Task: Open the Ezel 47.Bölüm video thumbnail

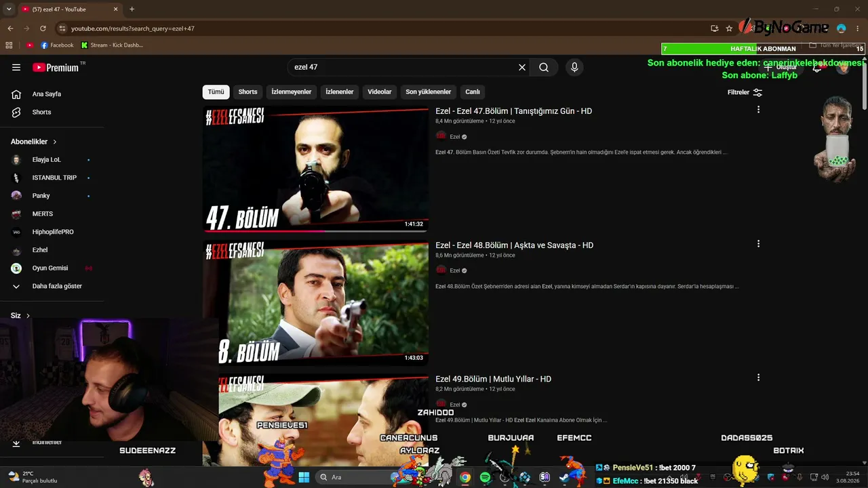Action: [x=315, y=169]
